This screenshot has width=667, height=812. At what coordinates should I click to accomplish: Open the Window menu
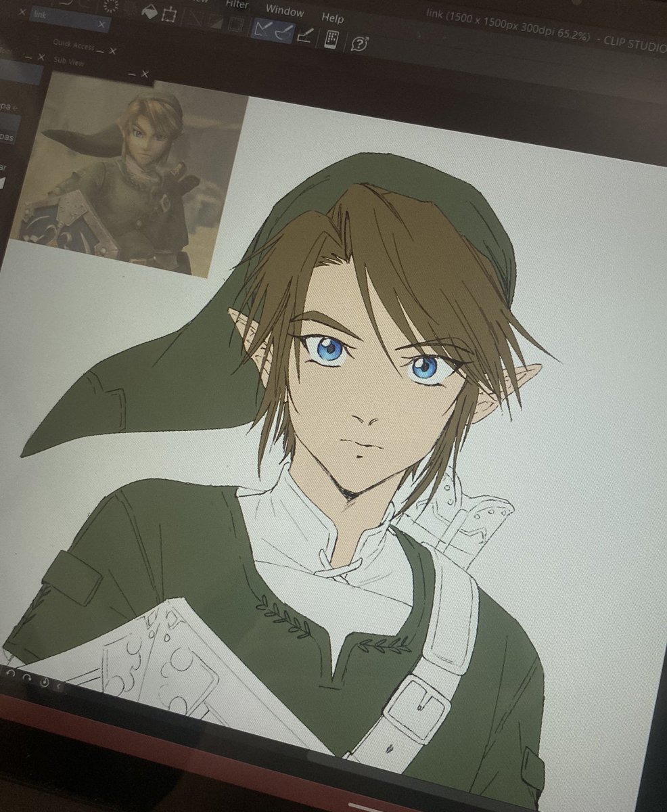click(285, 11)
